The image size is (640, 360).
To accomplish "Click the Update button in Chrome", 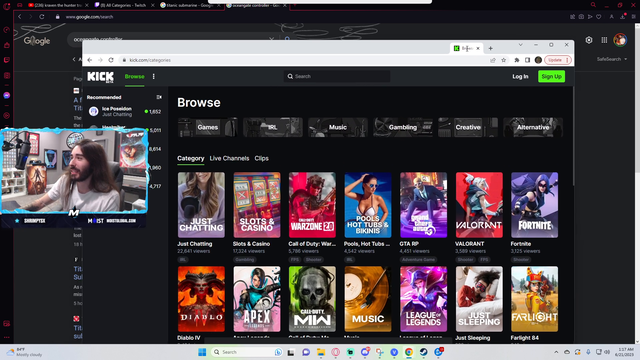I will [558, 60].
